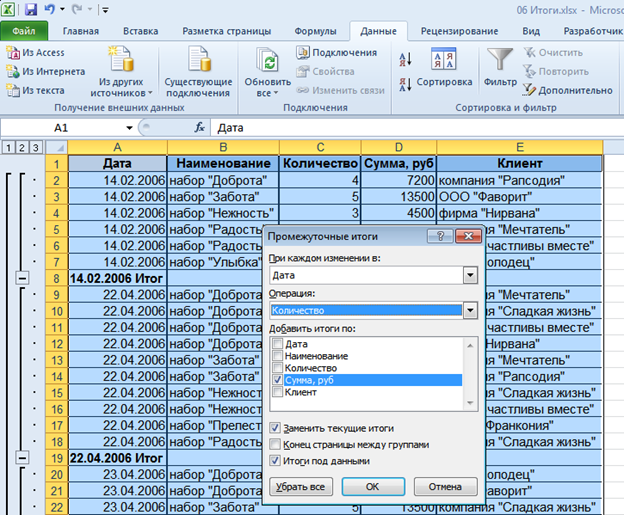Image resolution: width=624 pixels, height=515 pixels.
Task: Select cell with 14.02.2006 Итог
Action: click(x=117, y=278)
